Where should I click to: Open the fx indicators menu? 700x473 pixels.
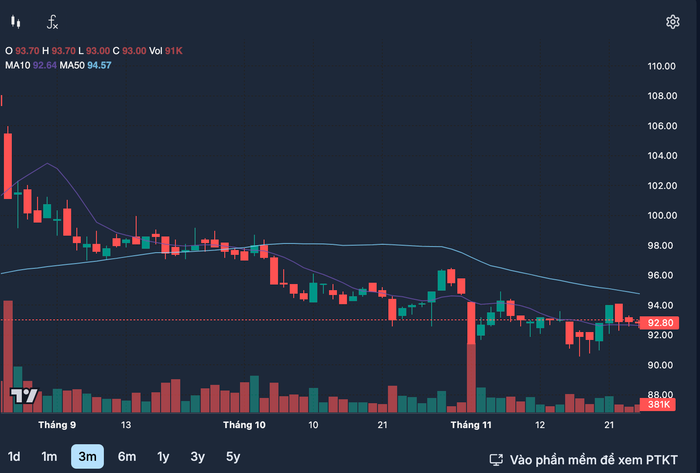[x=52, y=22]
